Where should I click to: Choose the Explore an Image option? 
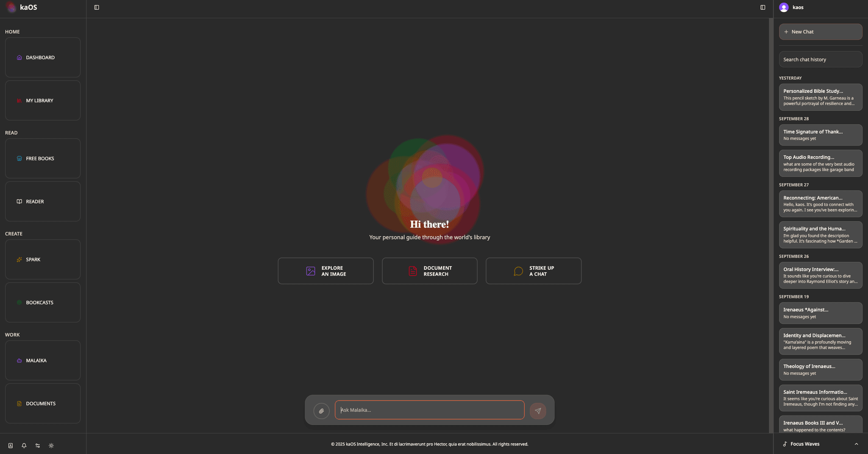[325, 271]
